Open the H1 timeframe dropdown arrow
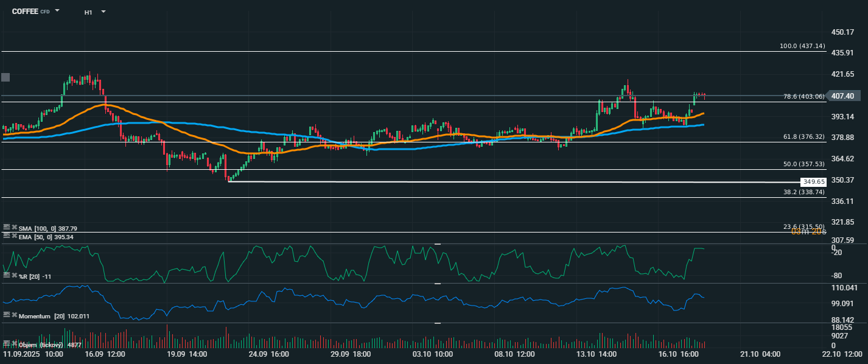The height and width of the screenshot is (364, 868). (103, 12)
